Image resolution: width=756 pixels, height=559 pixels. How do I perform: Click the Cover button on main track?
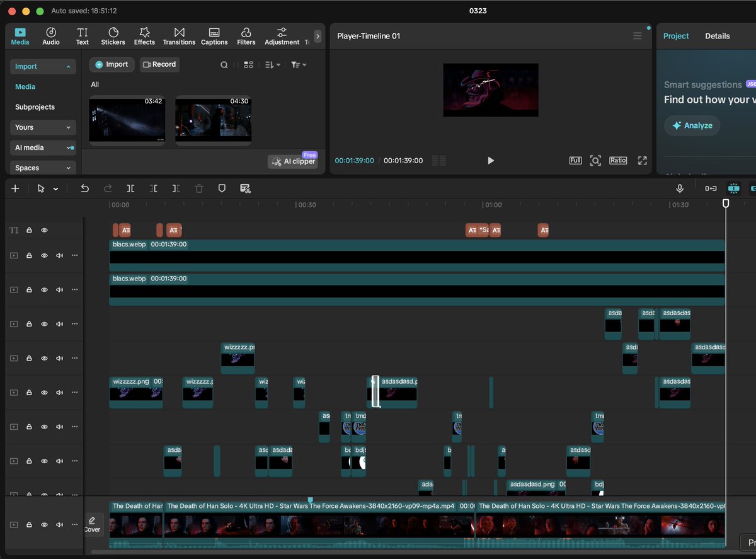coord(93,524)
